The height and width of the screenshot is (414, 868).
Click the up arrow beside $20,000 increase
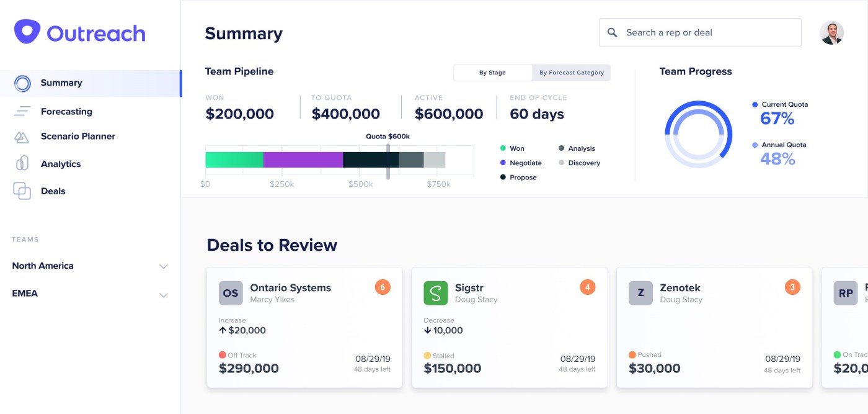click(223, 331)
